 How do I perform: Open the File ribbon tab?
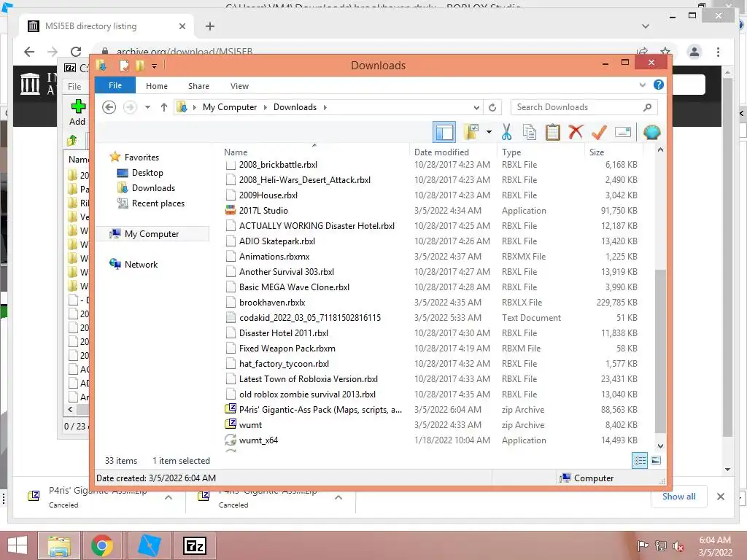115,86
